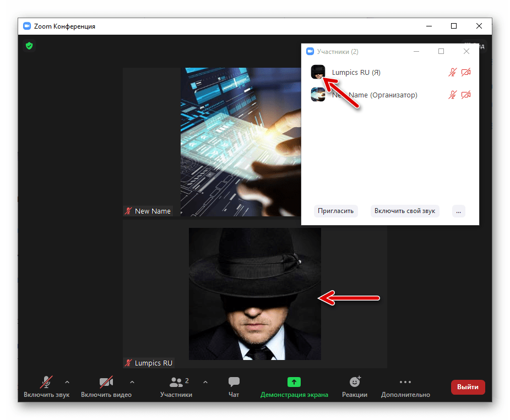The image size is (510, 420).
Task: Click New Name organizer avatar in list
Action: click(x=318, y=95)
